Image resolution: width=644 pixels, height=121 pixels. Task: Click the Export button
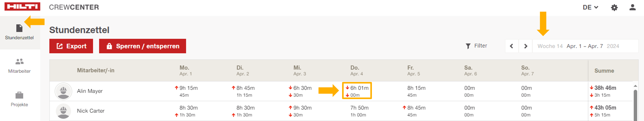(71, 46)
